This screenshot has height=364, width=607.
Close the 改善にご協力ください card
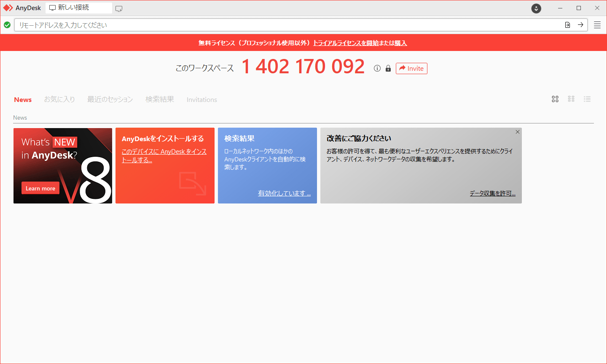[x=518, y=132]
